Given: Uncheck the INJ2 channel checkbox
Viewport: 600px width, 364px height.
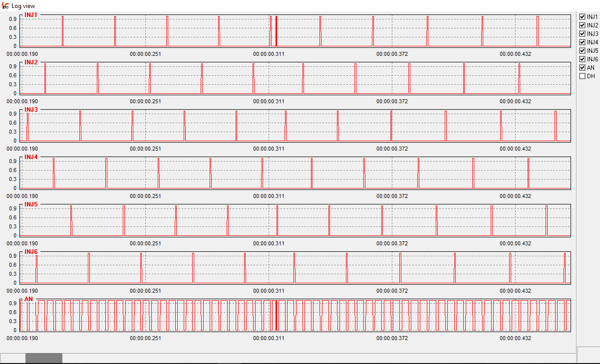Looking at the screenshot, I should [582, 25].
